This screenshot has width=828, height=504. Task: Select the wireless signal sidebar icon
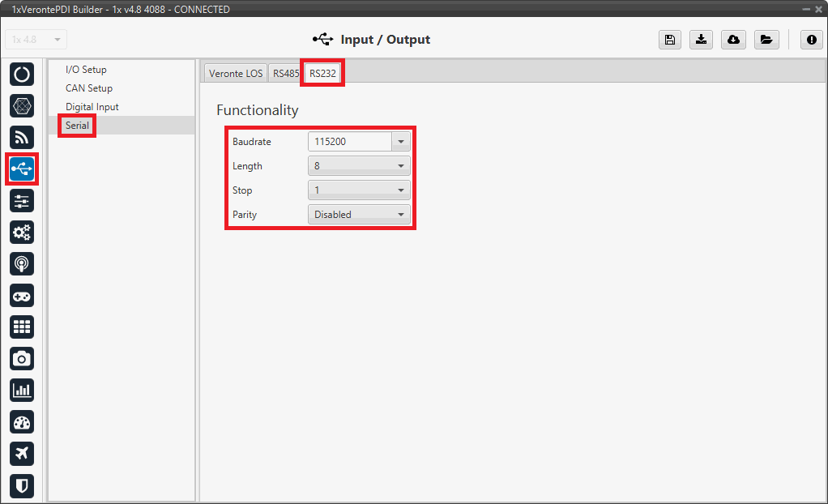(22, 137)
